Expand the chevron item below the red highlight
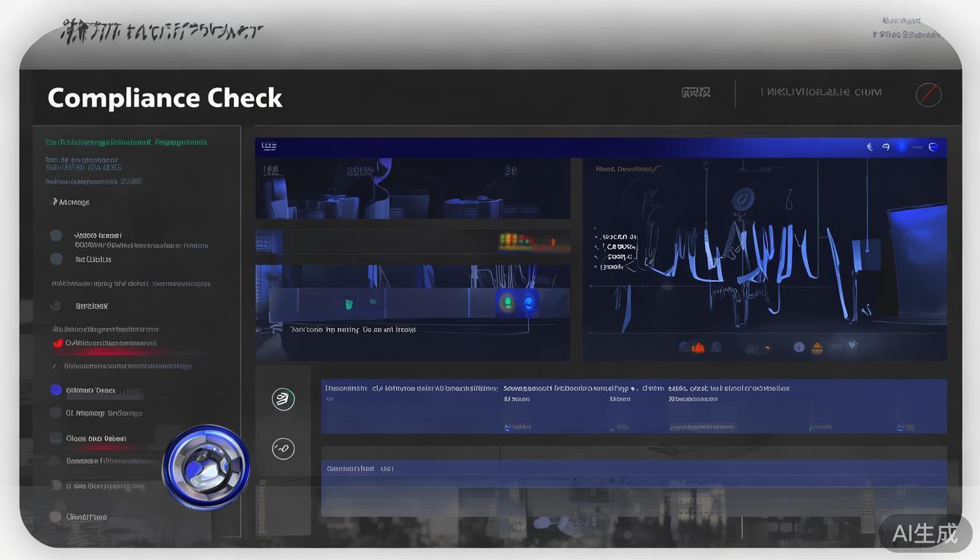The height and width of the screenshot is (560, 980). click(x=54, y=366)
